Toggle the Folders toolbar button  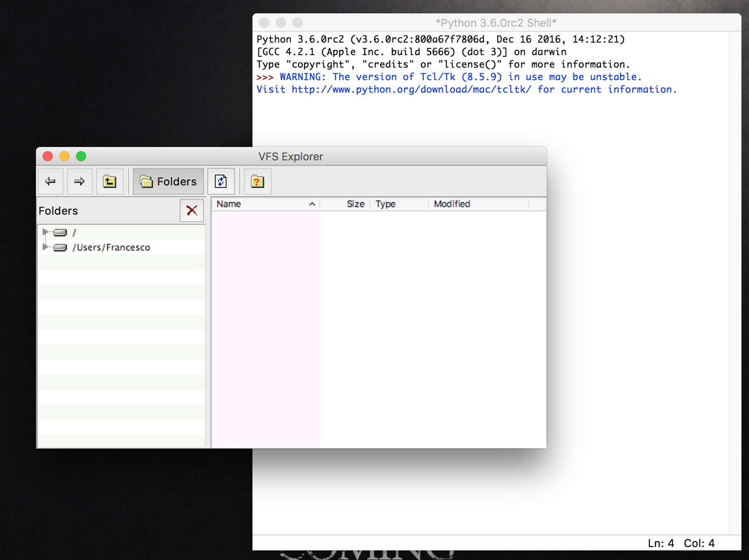168,181
